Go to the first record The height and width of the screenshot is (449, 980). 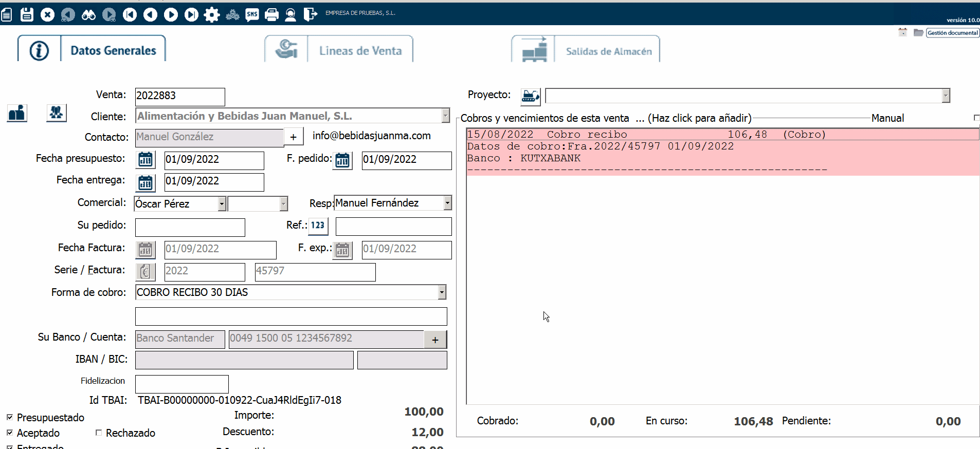coord(130,14)
